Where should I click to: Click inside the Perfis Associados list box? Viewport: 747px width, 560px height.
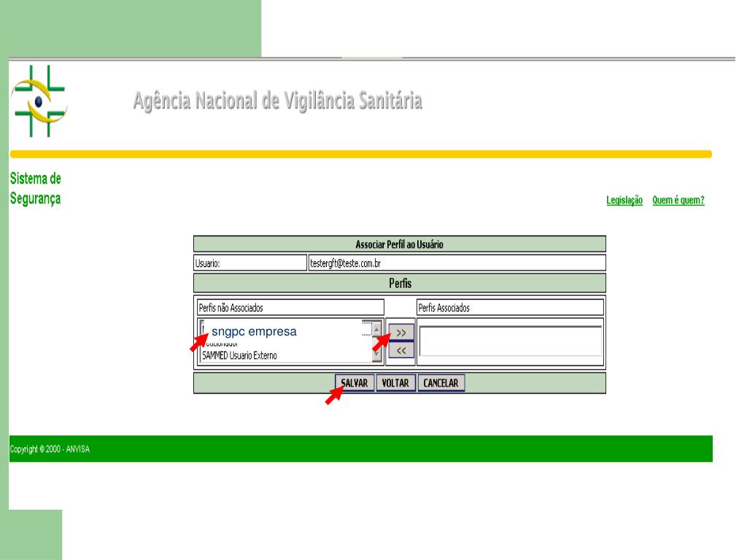pos(510,341)
